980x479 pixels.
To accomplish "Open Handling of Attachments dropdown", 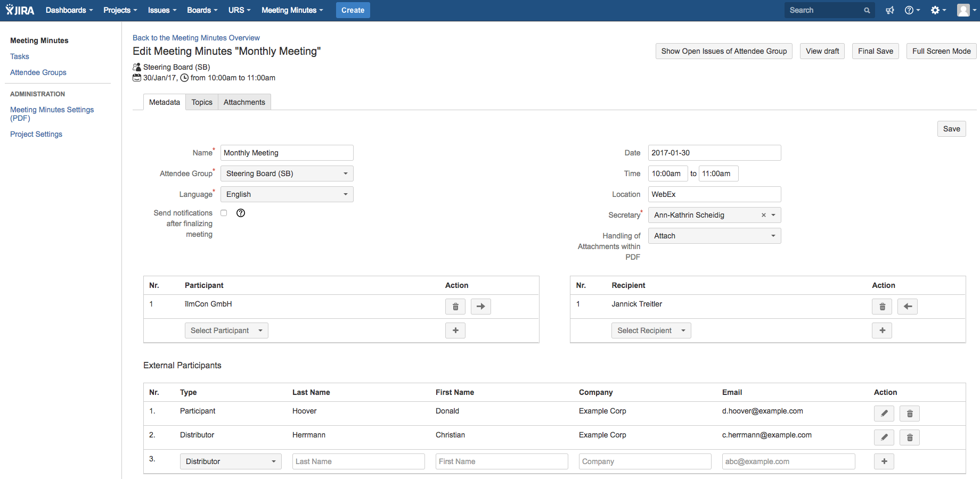I will click(715, 236).
